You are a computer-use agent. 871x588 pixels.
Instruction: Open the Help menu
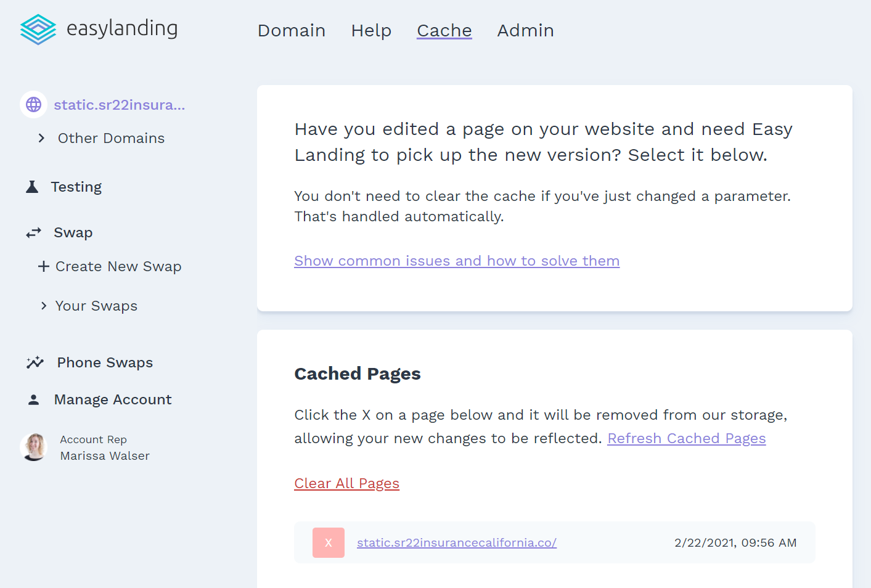point(371,30)
